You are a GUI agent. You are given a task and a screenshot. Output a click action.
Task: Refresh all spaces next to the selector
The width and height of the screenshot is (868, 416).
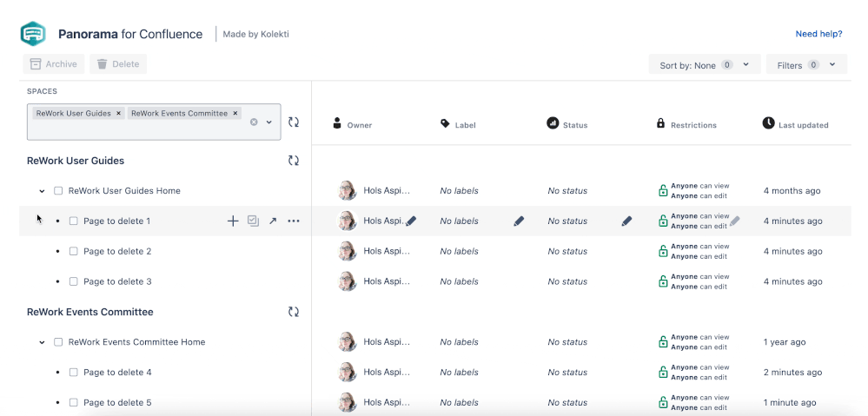coord(294,122)
